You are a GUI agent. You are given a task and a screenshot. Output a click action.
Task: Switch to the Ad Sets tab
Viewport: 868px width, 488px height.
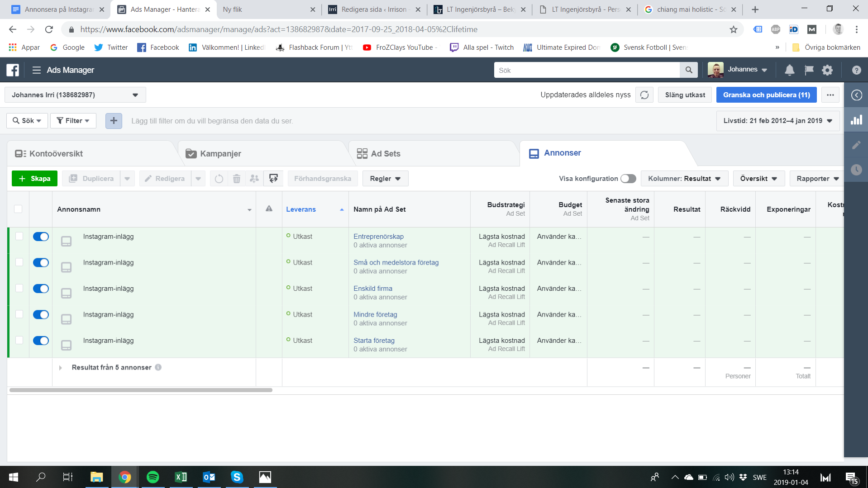(x=385, y=154)
